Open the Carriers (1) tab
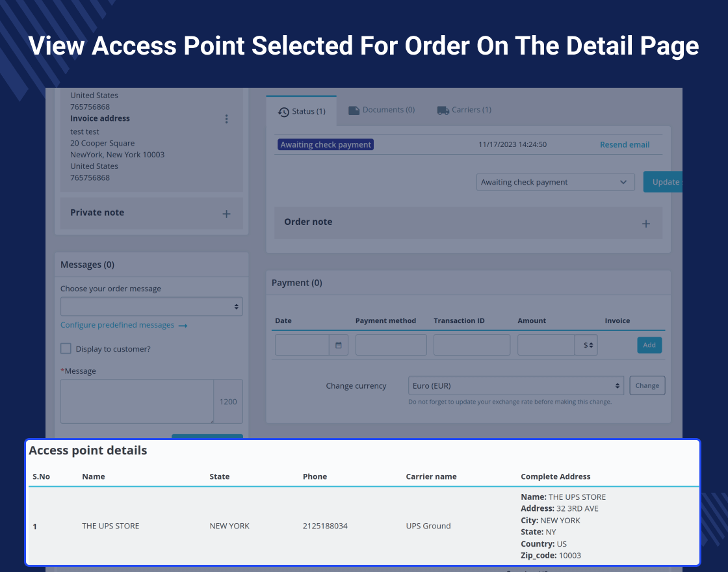The height and width of the screenshot is (572, 728). pyautogui.click(x=464, y=110)
